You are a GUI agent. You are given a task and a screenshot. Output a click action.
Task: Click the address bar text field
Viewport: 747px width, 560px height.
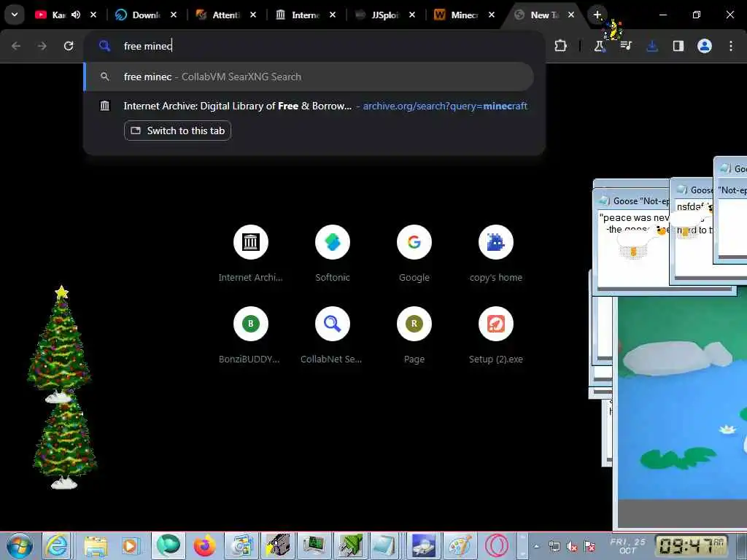point(314,46)
